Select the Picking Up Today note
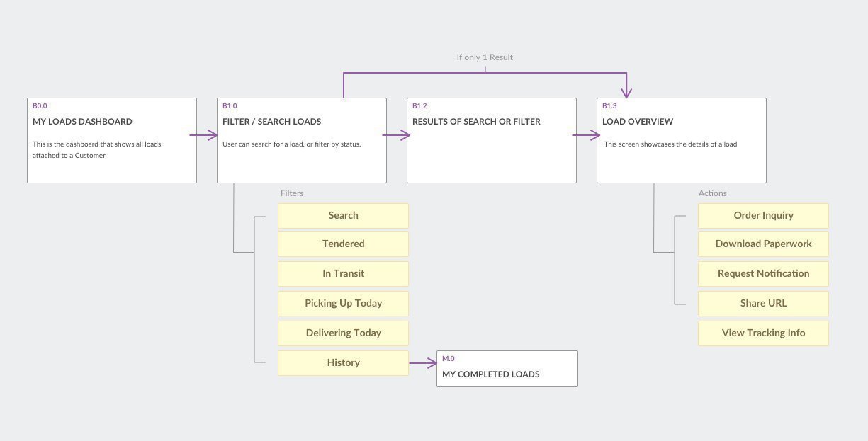 (343, 304)
